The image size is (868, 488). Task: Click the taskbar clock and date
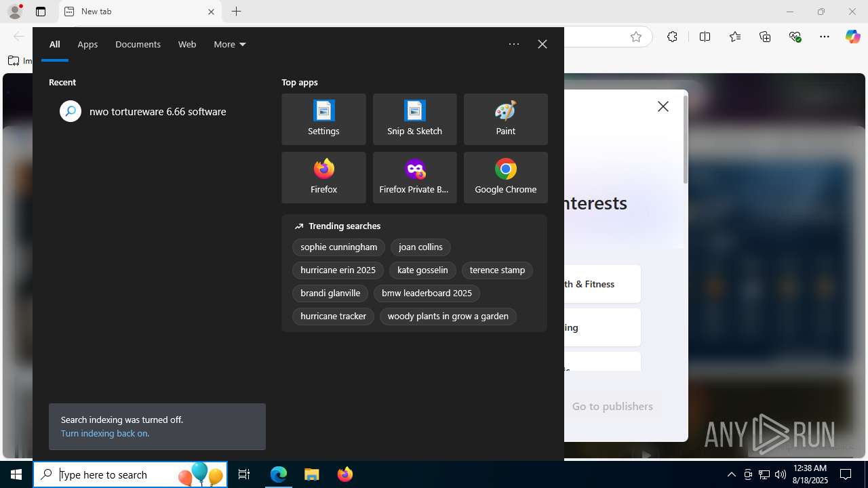coord(810,474)
